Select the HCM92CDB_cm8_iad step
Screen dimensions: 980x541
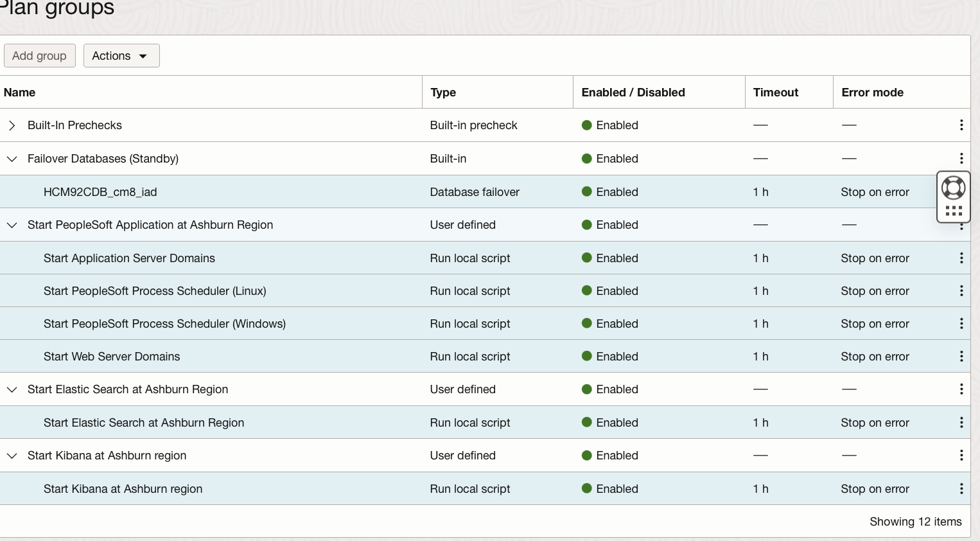(x=100, y=192)
